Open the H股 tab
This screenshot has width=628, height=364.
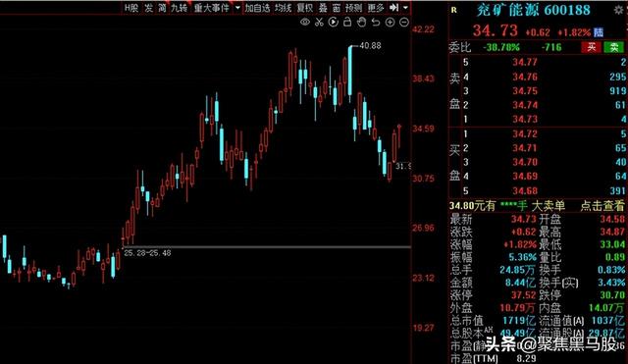coord(131,8)
